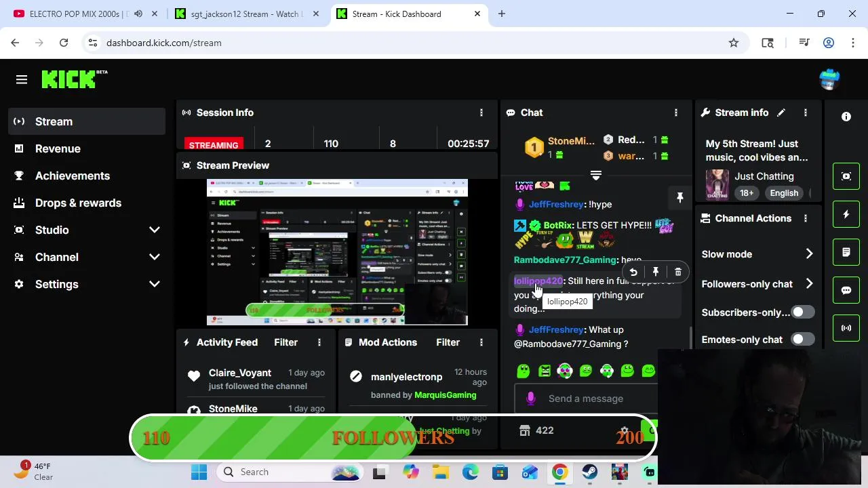
Task: Toggle Activity Feed lightning icon in right rail
Action: click(846, 214)
